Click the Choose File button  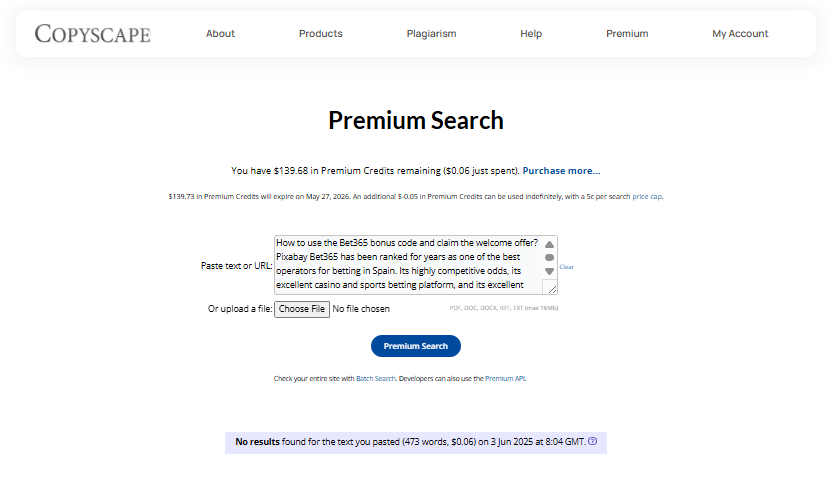[x=302, y=309]
